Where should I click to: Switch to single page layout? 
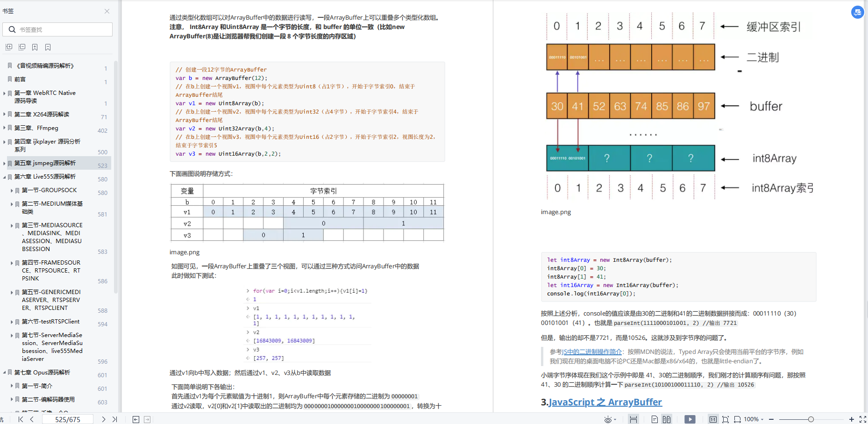pos(655,419)
